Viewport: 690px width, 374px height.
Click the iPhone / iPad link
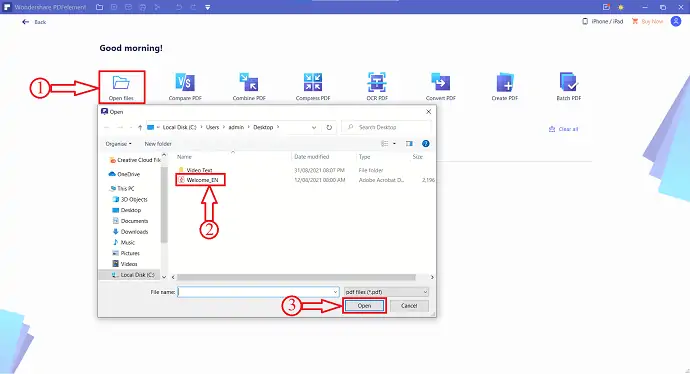pos(603,21)
